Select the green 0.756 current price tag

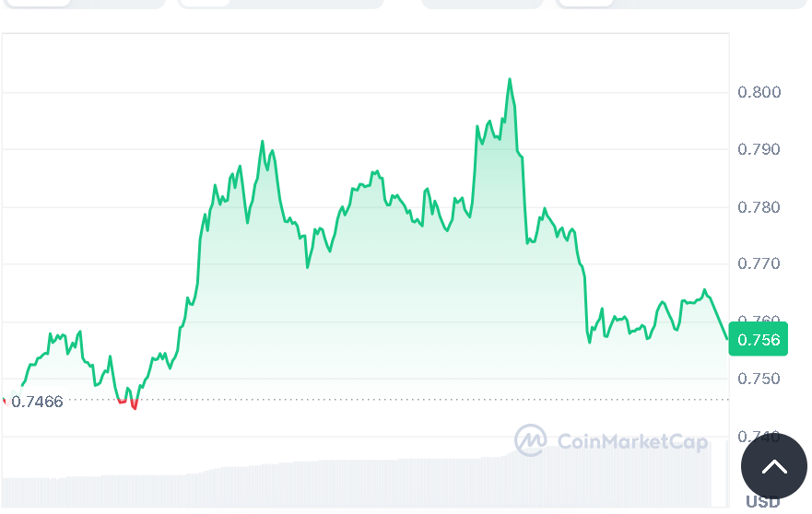755,340
